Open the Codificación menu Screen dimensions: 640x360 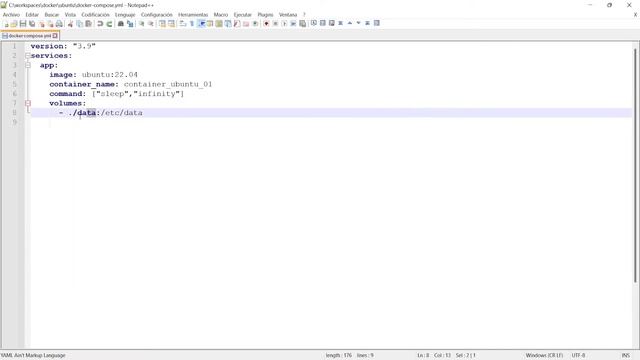pos(95,15)
